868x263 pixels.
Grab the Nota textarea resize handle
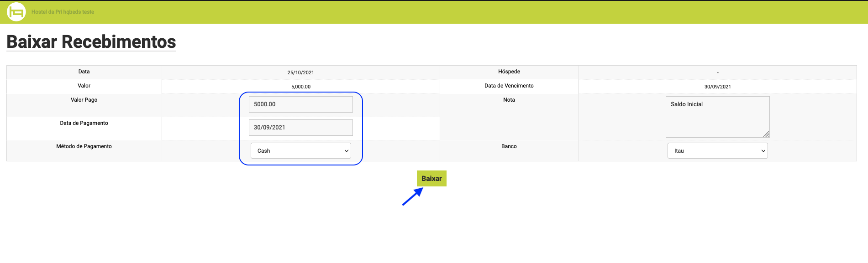coord(766,134)
